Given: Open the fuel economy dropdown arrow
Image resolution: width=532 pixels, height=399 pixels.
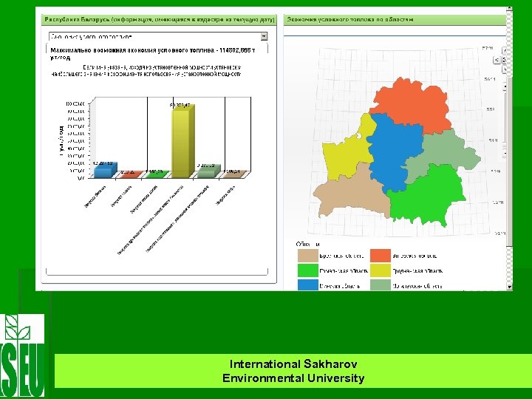Looking at the screenshot, I should pyautogui.click(x=264, y=36).
